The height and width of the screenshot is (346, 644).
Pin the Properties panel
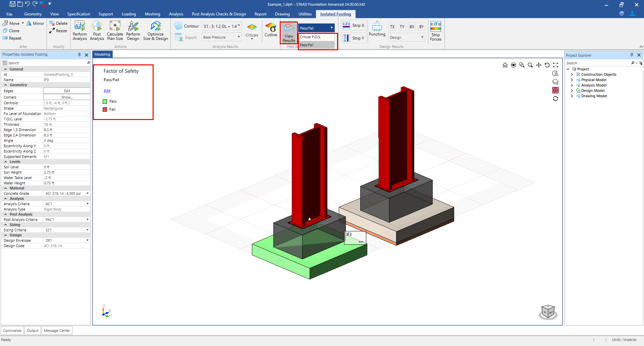79,55
